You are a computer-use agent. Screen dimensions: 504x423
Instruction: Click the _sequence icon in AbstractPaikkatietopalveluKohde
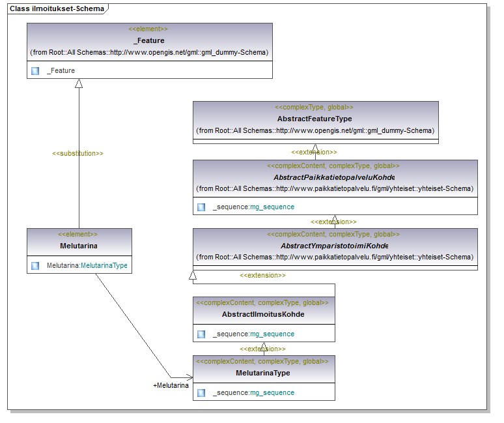(x=202, y=207)
